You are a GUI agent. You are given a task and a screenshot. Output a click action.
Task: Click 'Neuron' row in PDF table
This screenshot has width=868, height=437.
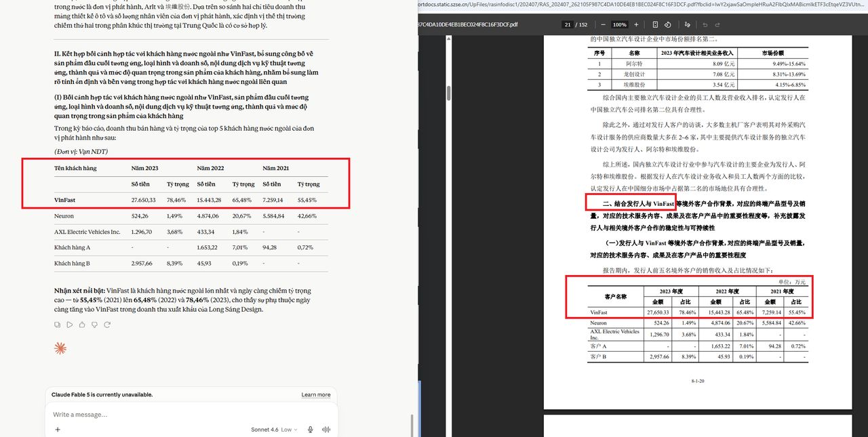click(x=599, y=323)
